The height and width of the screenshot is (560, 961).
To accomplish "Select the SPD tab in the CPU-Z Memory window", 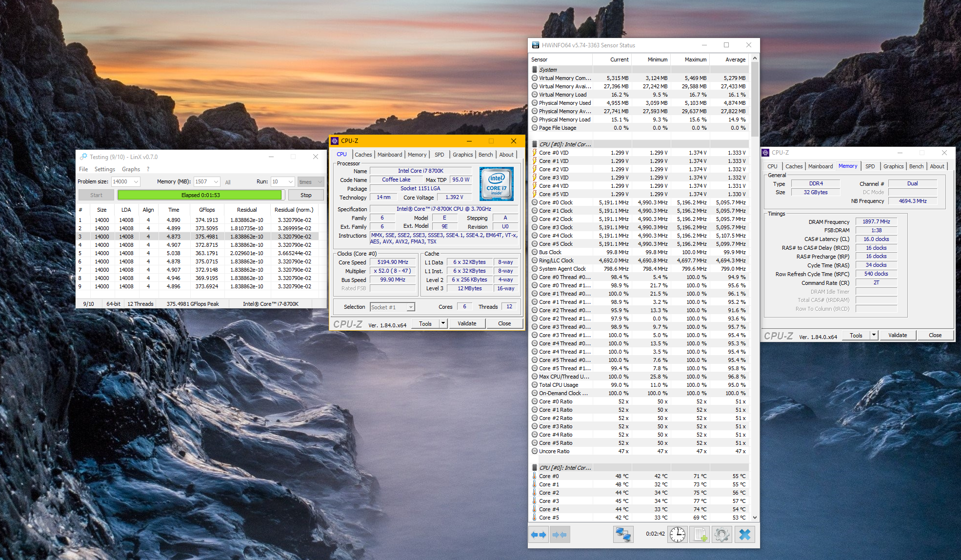I will click(870, 166).
